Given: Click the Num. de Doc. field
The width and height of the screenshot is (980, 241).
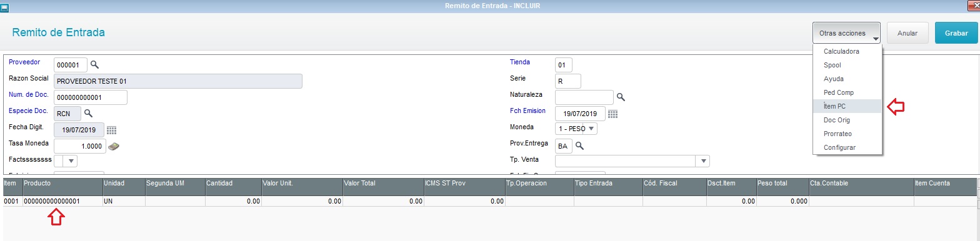Looking at the screenshot, I should pos(91,97).
